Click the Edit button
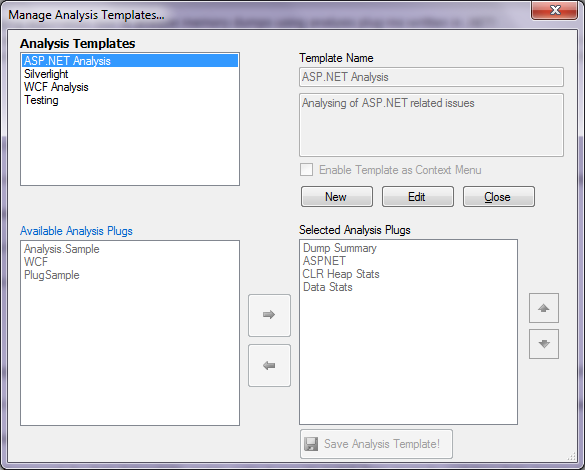This screenshot has width=585, height=470. pyautogui.click(x=418, y=197)
